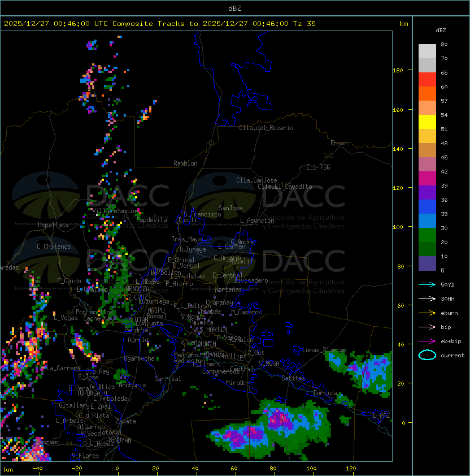Click the cyan 50YD arrow legend icon
This screenshot has height=476, width=470.
click(x=427, y=284)
